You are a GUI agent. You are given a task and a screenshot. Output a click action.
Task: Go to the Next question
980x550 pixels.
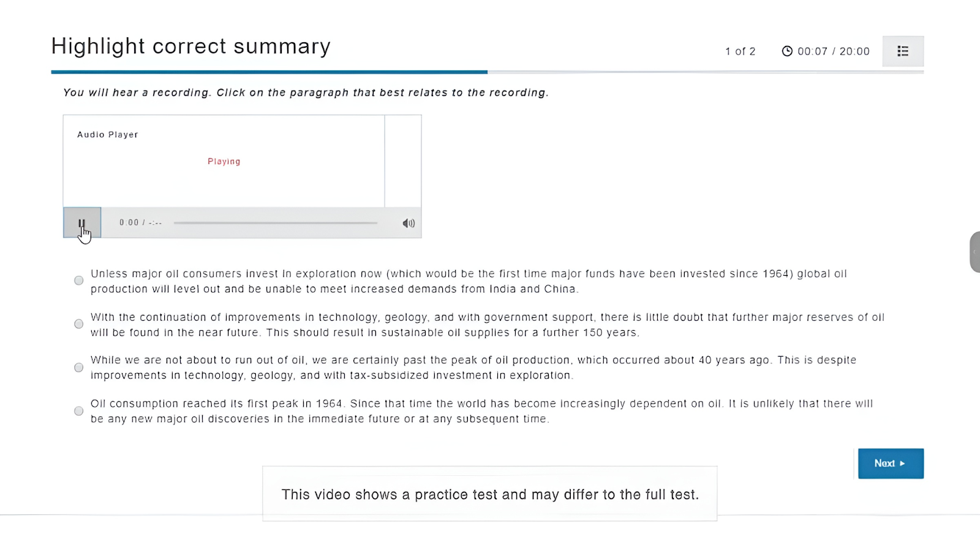(891, 464)
